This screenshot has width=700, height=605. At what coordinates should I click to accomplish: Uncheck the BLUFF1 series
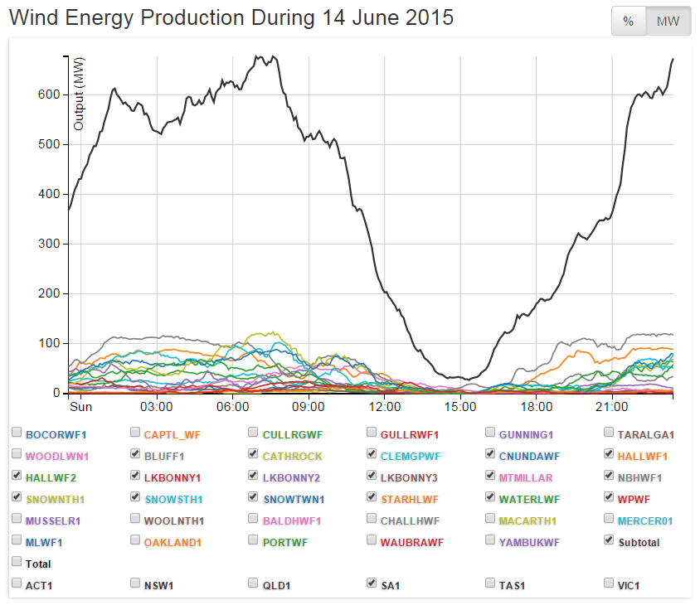click(135, 454)
